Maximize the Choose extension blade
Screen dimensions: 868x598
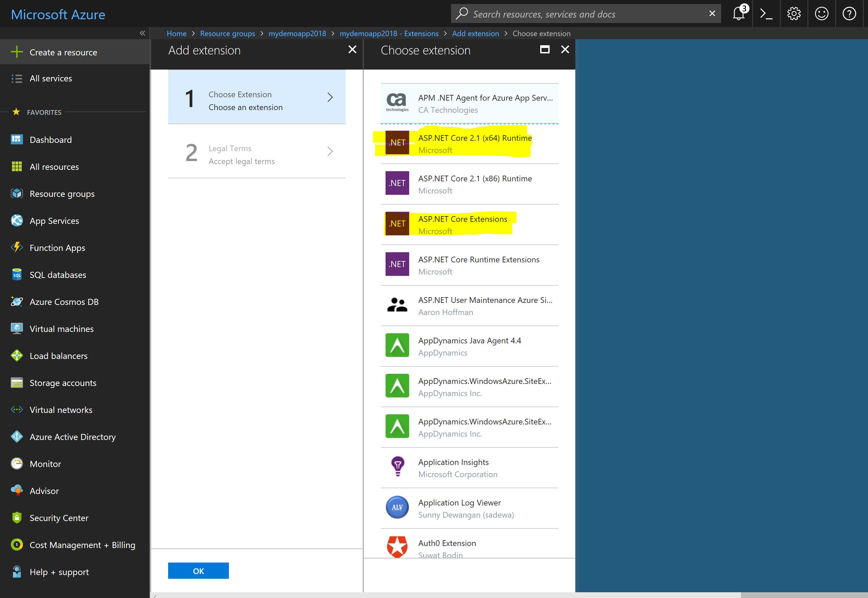pos(545,49)
